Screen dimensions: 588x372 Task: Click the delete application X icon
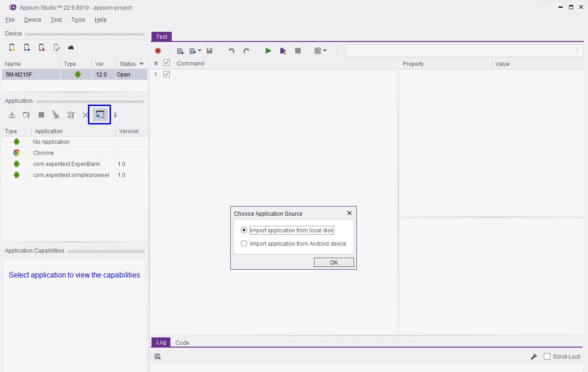pyautogui.click(x=85, y=115)
